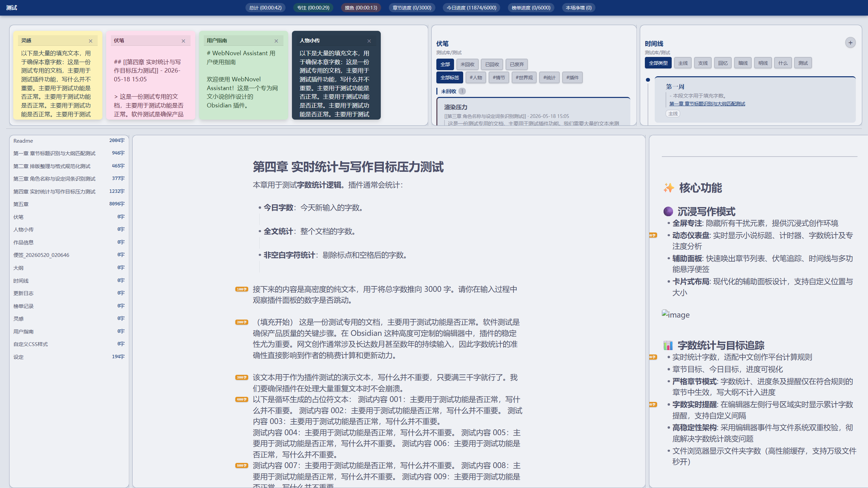Open 第二章 排版整理与格式规范化测试
868x488 pixels.
pos(69,166)
